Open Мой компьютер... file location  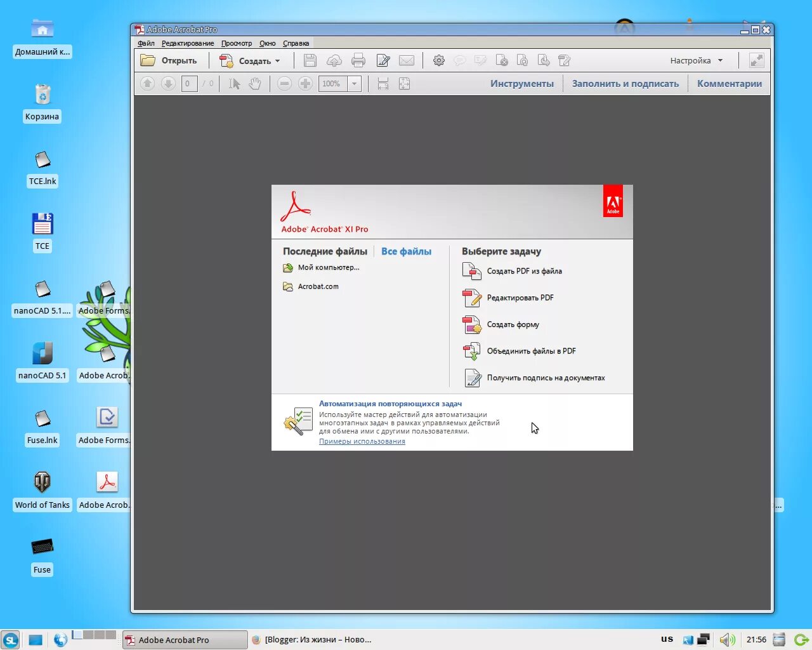click(321, 268)
